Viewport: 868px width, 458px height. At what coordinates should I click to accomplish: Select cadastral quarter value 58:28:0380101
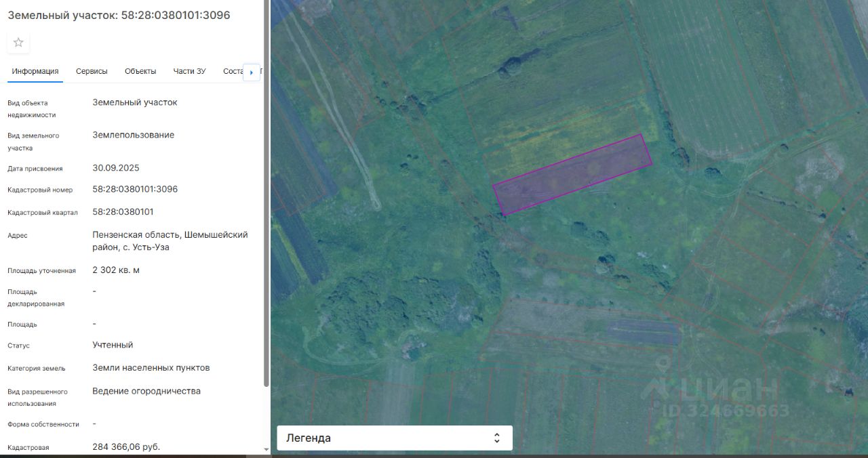[x=123, y=211]
